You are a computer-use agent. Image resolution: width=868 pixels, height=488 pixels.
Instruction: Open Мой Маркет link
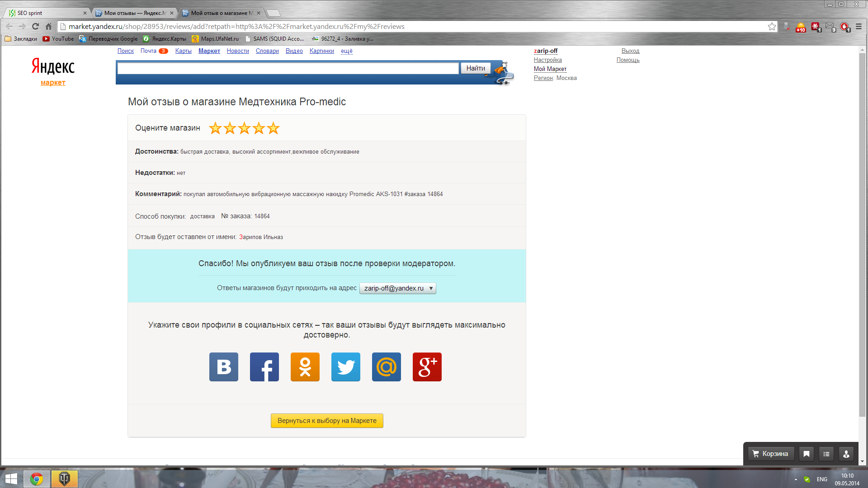(550, 69)
